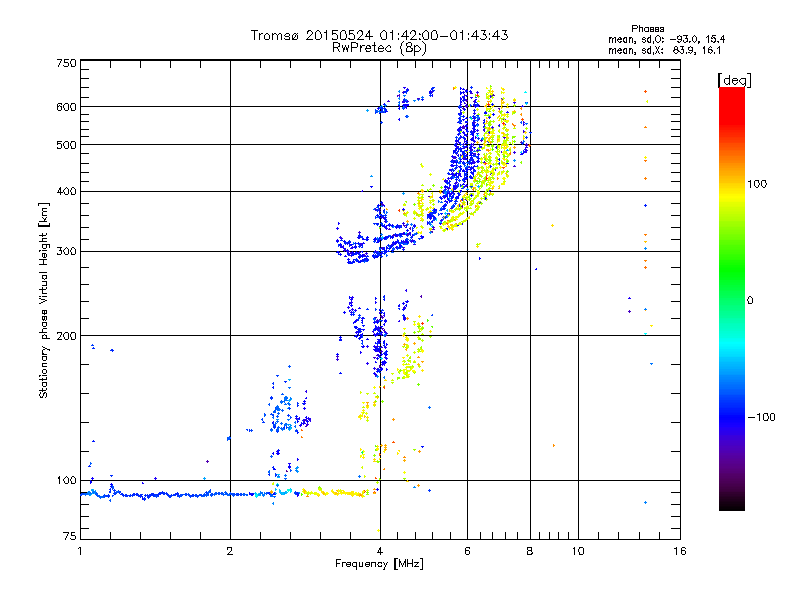Click the '100' y-axis tick label

point(66,481)
